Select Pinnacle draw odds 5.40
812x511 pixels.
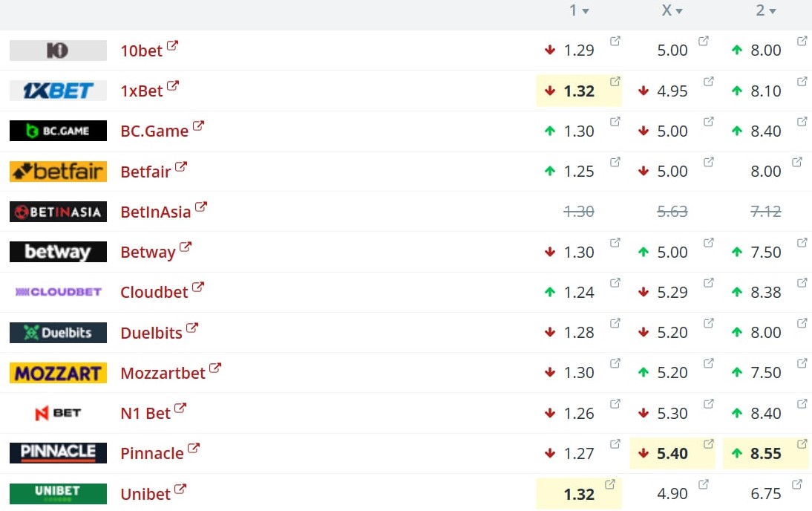coord(672,454)
